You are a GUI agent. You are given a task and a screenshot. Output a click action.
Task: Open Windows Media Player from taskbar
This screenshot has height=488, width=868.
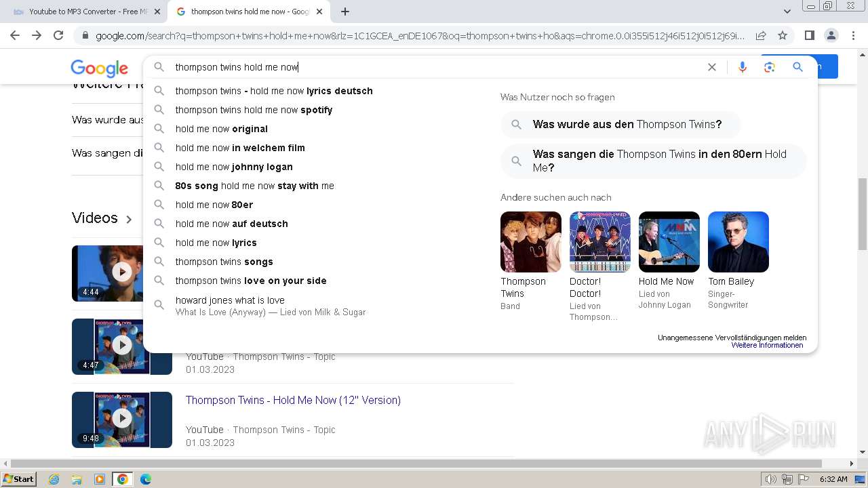click(100, 479)
